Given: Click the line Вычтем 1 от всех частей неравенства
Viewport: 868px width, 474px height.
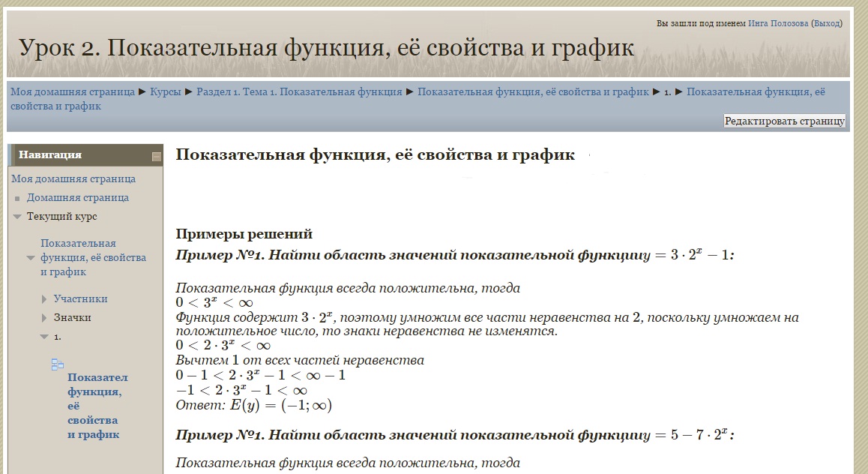Looking at the screenshot, I should pyautogui.click(x=300, y=361).
